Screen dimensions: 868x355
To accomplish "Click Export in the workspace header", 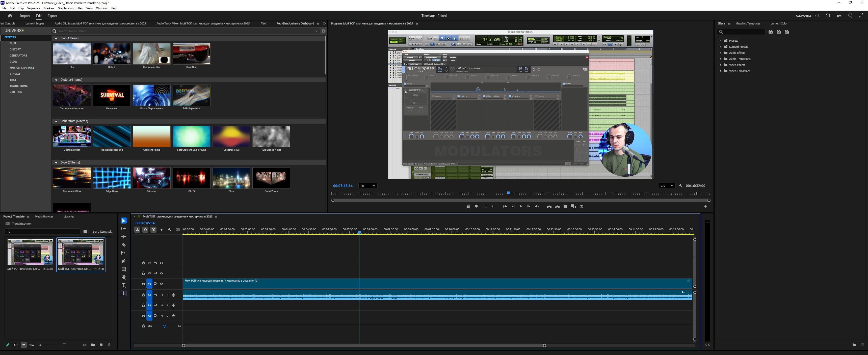I will [x=52, y=16].
